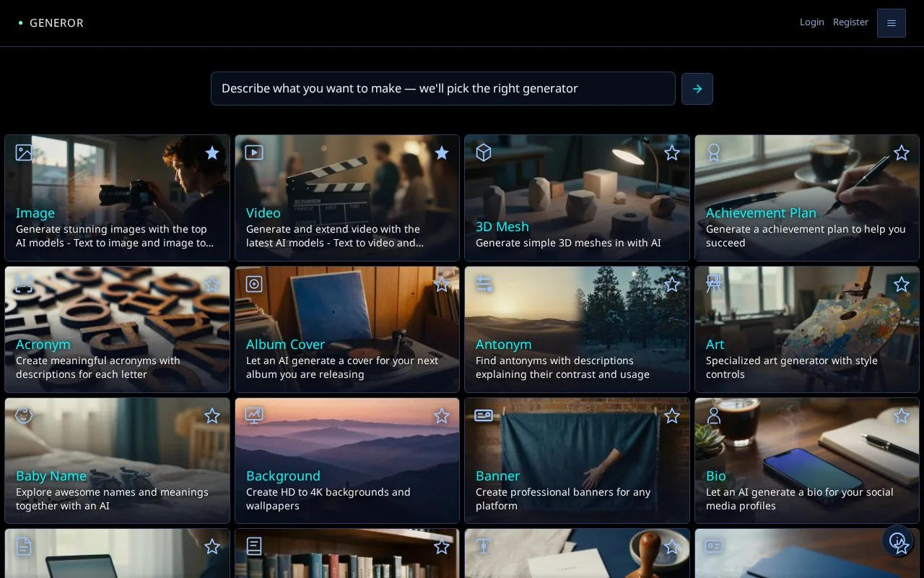The height and width of the screenshot is (578, 924).
Task: Click the person icon on Bio card
Action: click(x=714, y=415)
